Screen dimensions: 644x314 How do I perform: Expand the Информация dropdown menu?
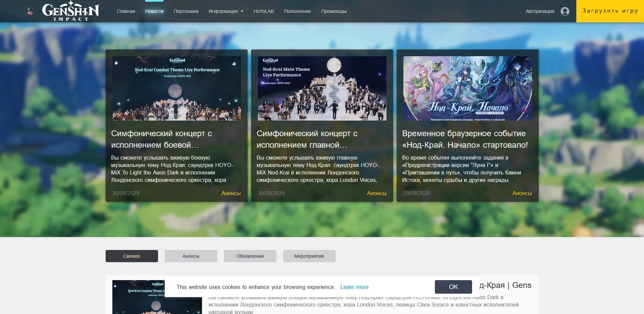coord(226,11)
